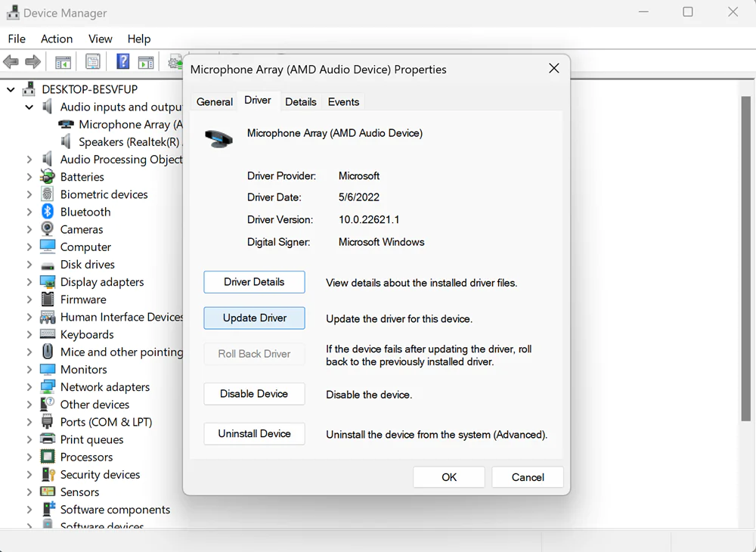756x552 pixels.
Task: Maximize the Device Manager window
Action: pos(688,12)
